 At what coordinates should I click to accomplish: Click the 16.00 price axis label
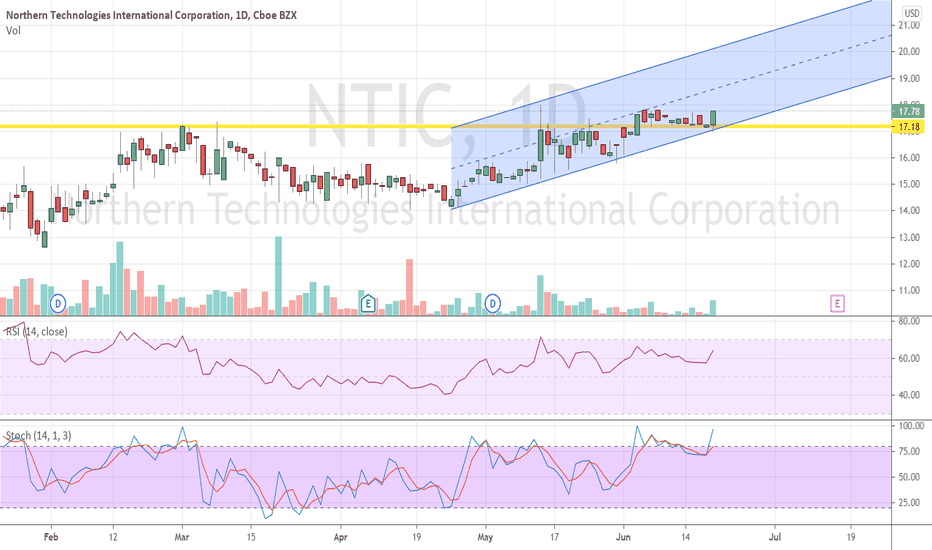[909, 158]
